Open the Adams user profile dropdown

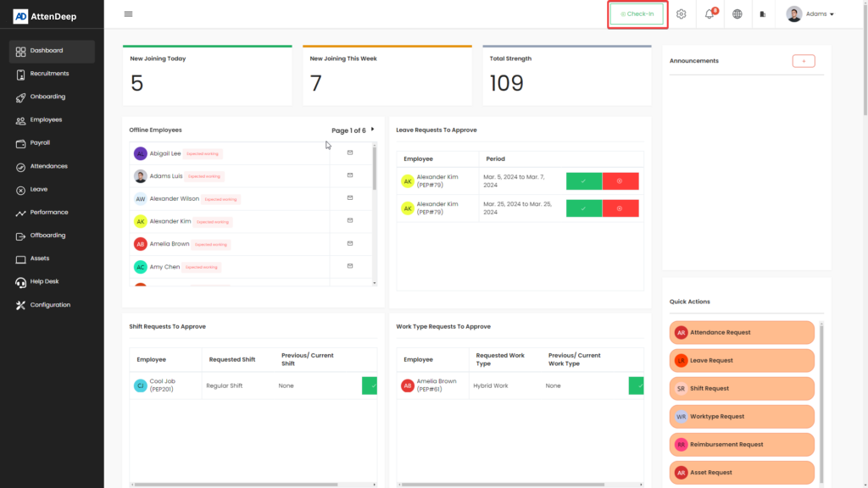click(x=810, y=14)
